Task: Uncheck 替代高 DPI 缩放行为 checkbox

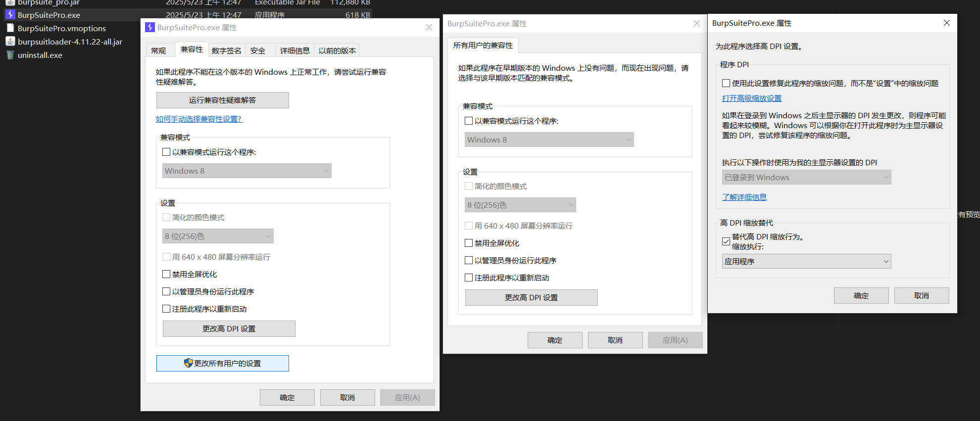Action: coord(726,241)
